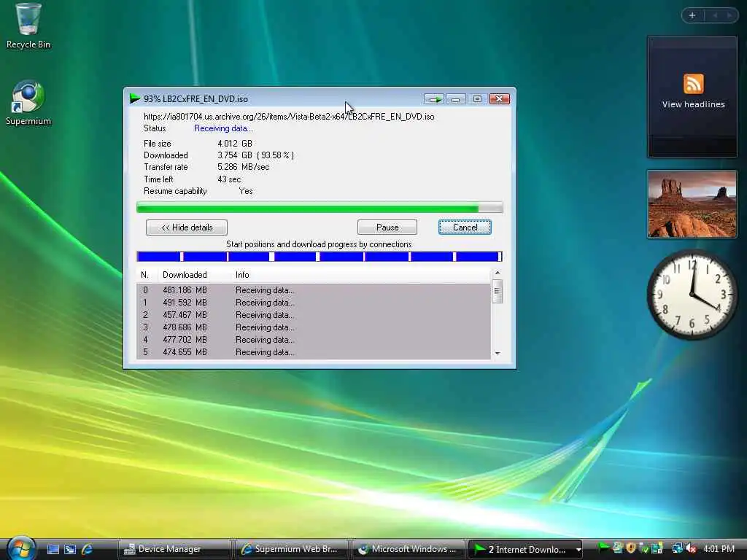Click the N. column header
Viewport: 747px width, 560px height.
point(145,275)
